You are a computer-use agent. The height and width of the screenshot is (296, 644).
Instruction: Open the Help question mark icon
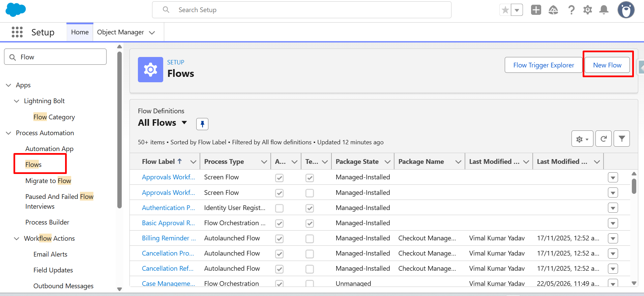tap(571, 10)
